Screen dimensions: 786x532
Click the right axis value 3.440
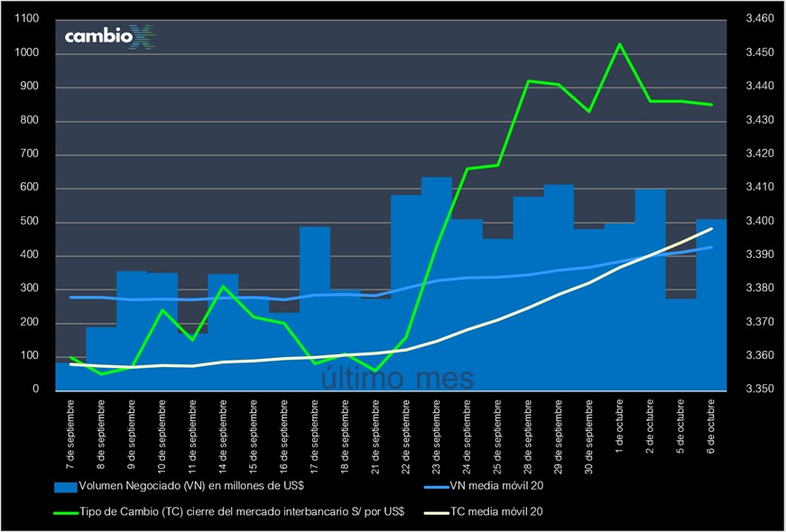coord(760,87)
